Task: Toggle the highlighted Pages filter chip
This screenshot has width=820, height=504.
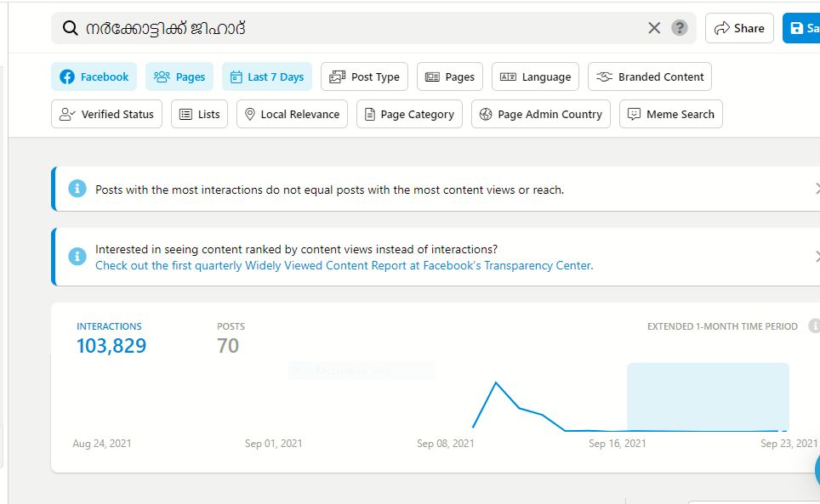Action: point(179,76)
